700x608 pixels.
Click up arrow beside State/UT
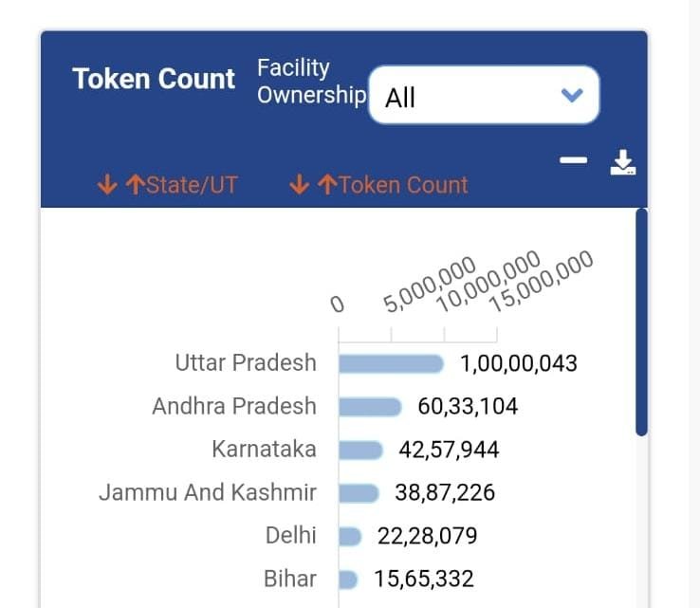134,184
